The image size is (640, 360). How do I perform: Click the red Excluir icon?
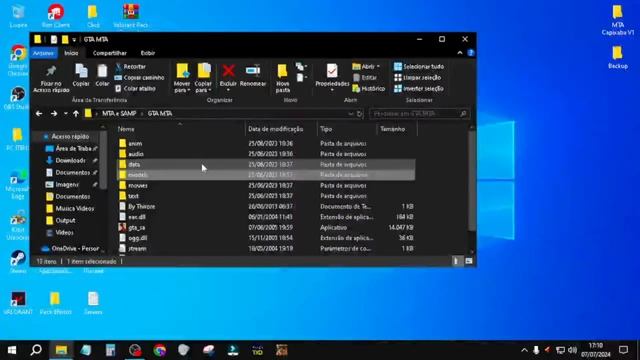pos(229,71)
